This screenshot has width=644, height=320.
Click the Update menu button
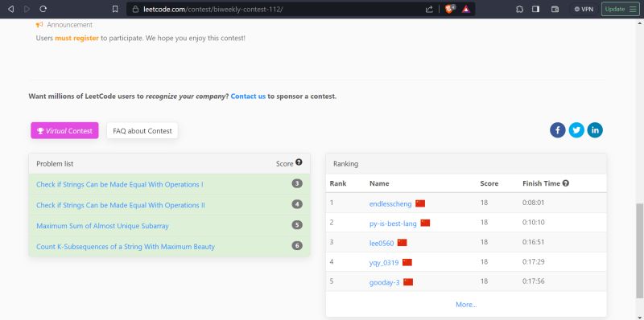pyautogui.click(x=621, y=9)
